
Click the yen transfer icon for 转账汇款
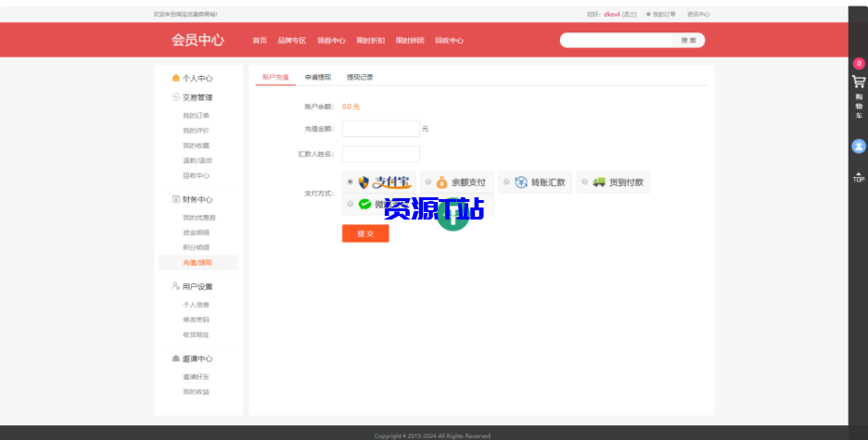(x=520, y=182)
